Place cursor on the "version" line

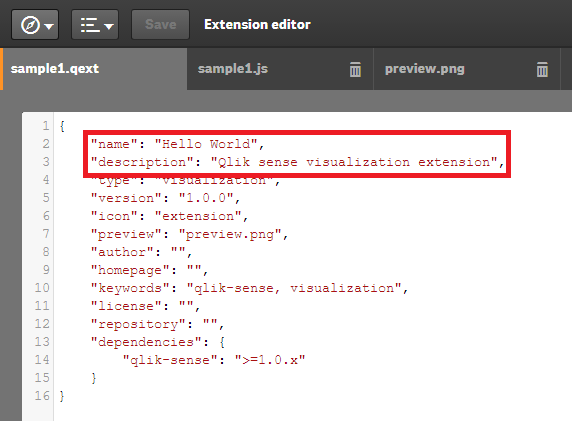point(165,198)
